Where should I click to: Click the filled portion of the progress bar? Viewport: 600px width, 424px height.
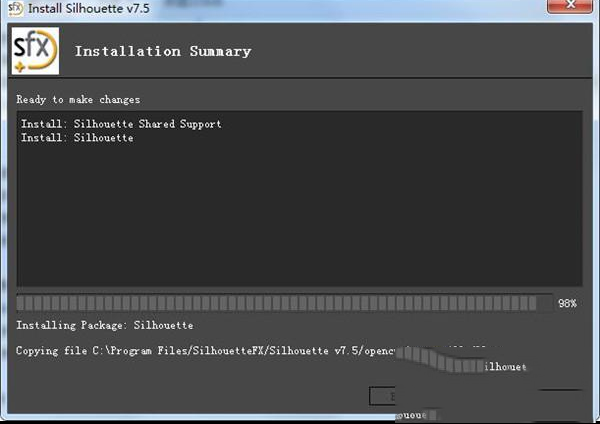pos(280,302)
